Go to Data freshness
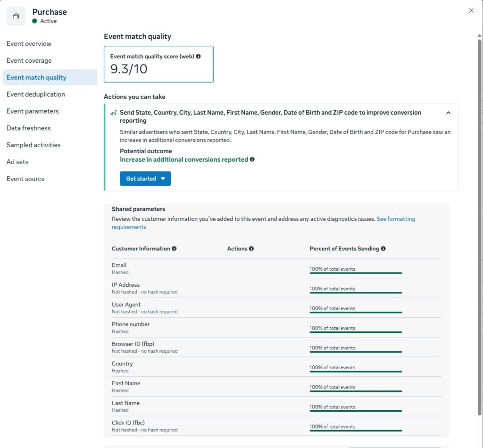Screen dimensions: 483x448 tap(29, 128)
